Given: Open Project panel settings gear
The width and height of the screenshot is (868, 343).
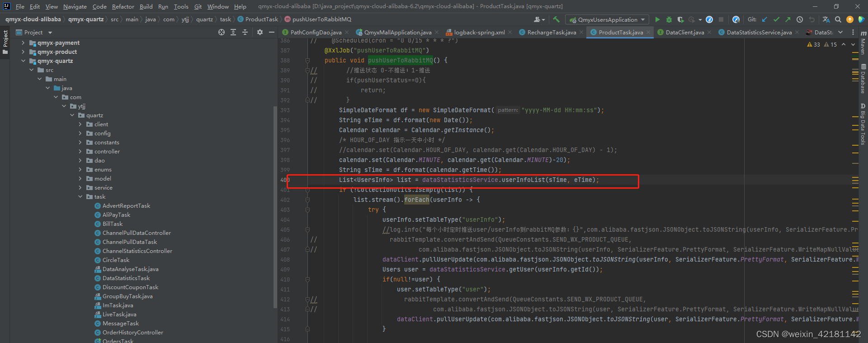Looking at the screenshot, I should coord(260,32).
